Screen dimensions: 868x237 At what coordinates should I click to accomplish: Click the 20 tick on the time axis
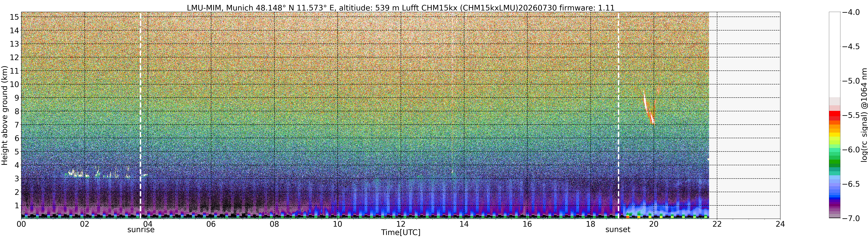coord(654,224)
